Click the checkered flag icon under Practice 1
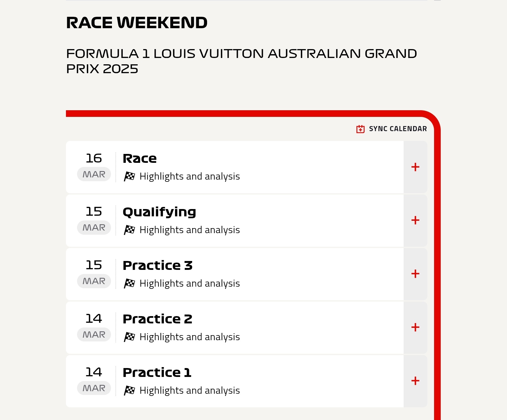The image size is (507, 420). 129,391
